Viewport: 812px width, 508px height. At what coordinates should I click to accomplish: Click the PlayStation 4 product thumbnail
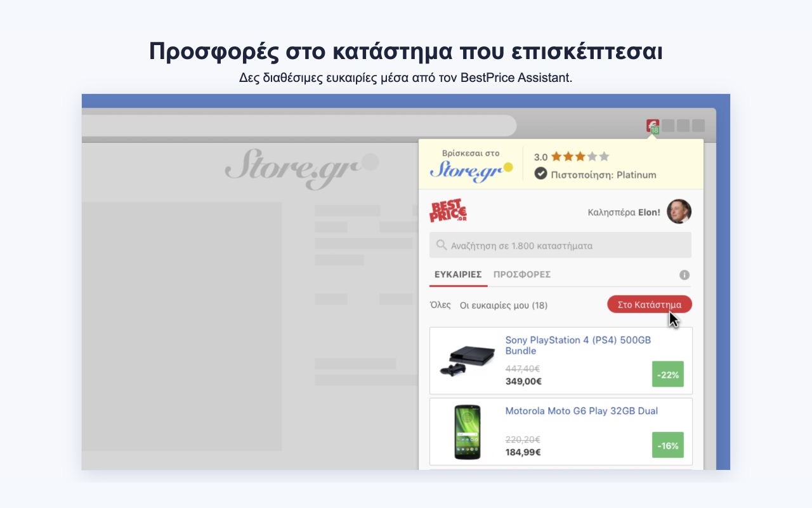[x=468, y=359]
